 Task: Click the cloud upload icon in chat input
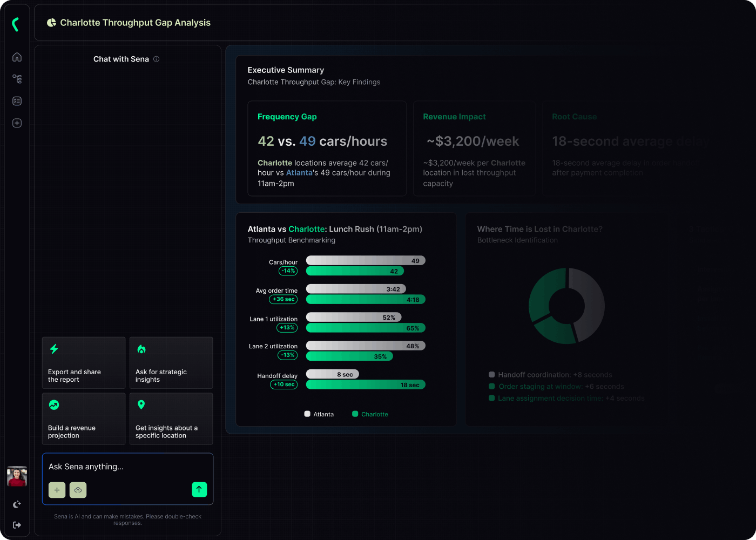click(78, 490)
